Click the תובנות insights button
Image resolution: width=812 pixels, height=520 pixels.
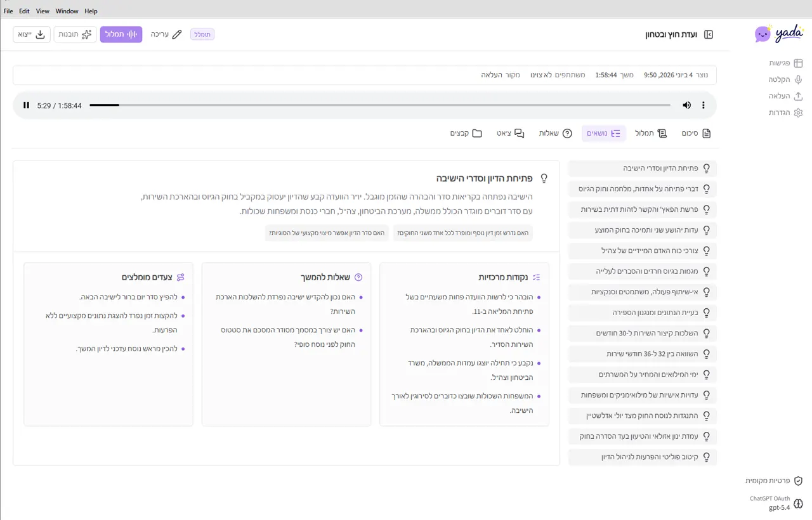75,34
